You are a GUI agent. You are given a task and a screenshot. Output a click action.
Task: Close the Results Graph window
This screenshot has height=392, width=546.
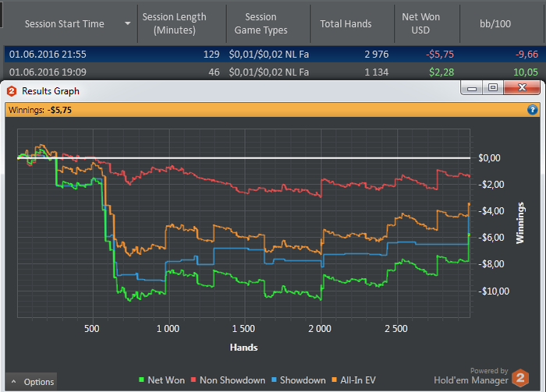(522, 87)
